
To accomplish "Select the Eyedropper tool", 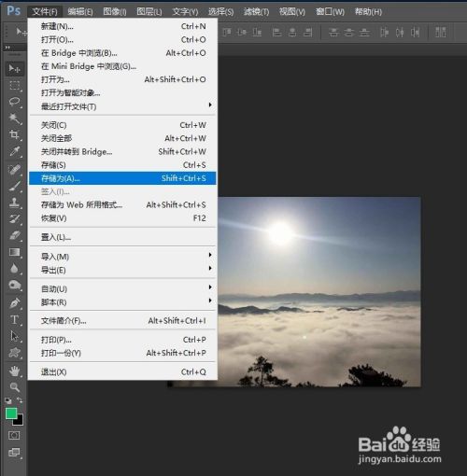I will 14,151.
